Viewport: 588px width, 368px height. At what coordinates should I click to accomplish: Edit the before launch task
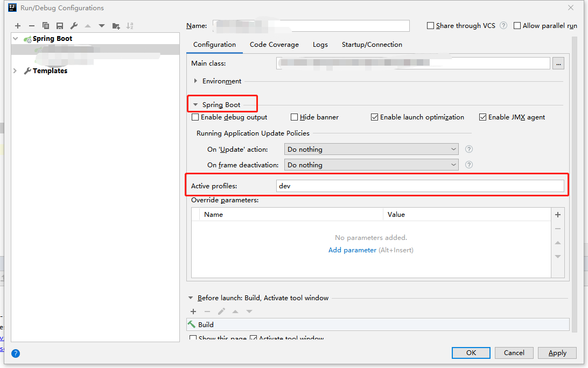221,312
